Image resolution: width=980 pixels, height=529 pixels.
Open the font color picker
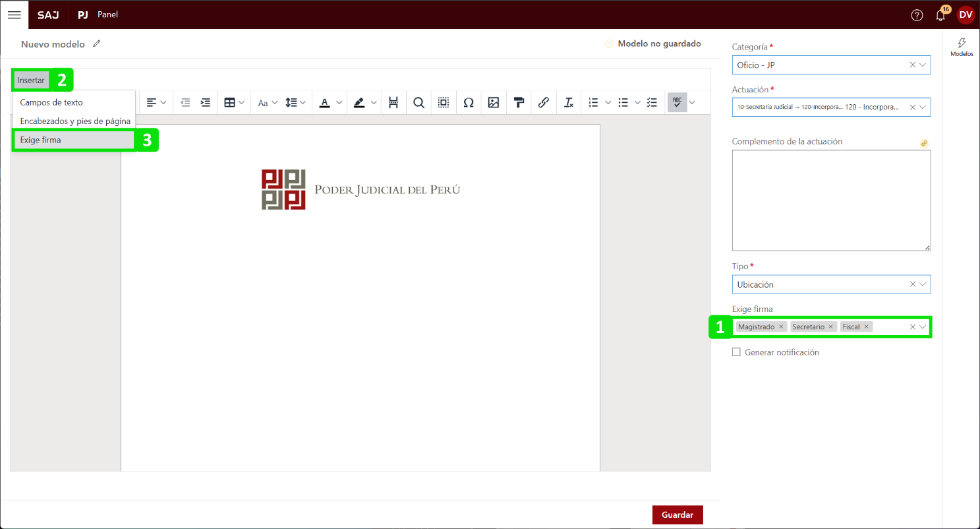[x=331, y=102]
